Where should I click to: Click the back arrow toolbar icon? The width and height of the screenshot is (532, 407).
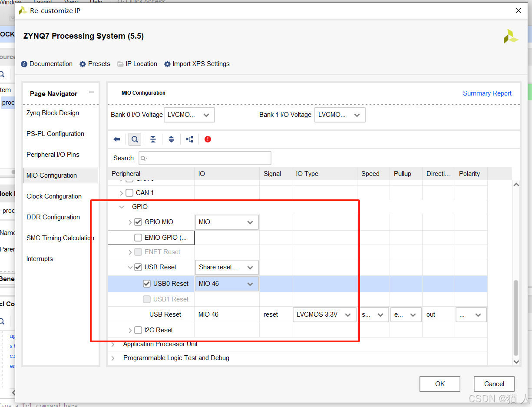(x=116, y=139)
